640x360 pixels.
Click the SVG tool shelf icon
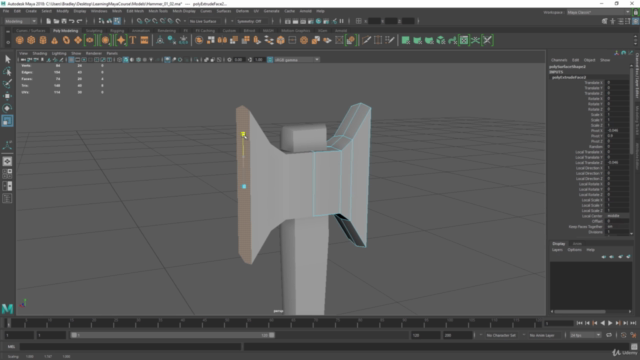point(144,40)
